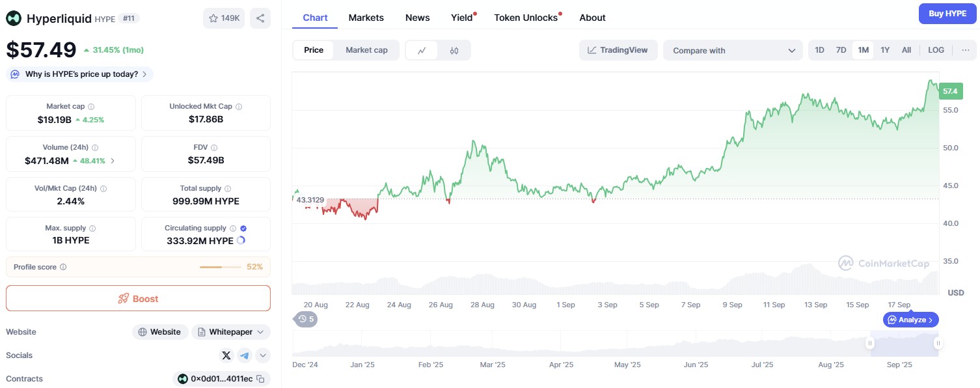This screenshot has width=980, height=388.
Task: Click the $471.48M volume value
Action: click(48, 160)
